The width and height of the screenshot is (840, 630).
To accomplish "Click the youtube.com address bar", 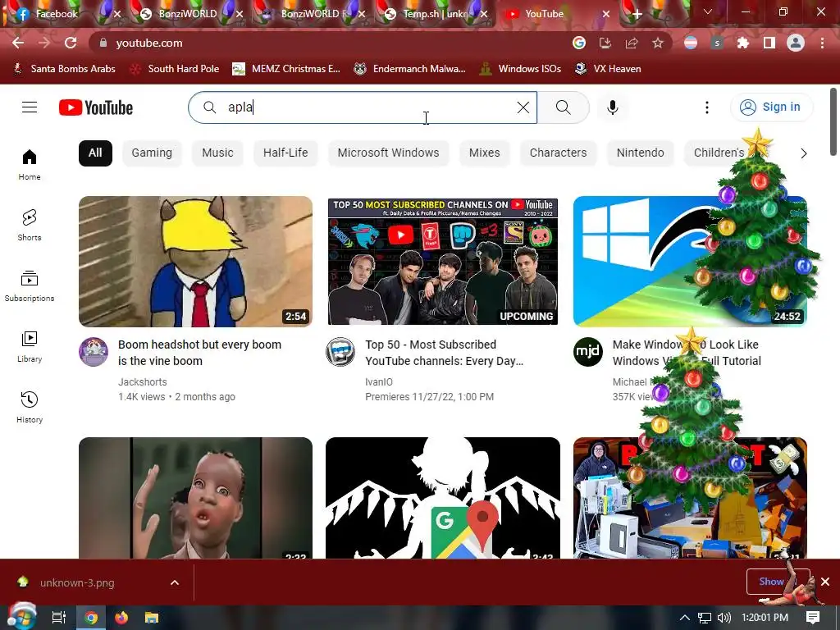I will pyautogui.click(x=332, y=43).
